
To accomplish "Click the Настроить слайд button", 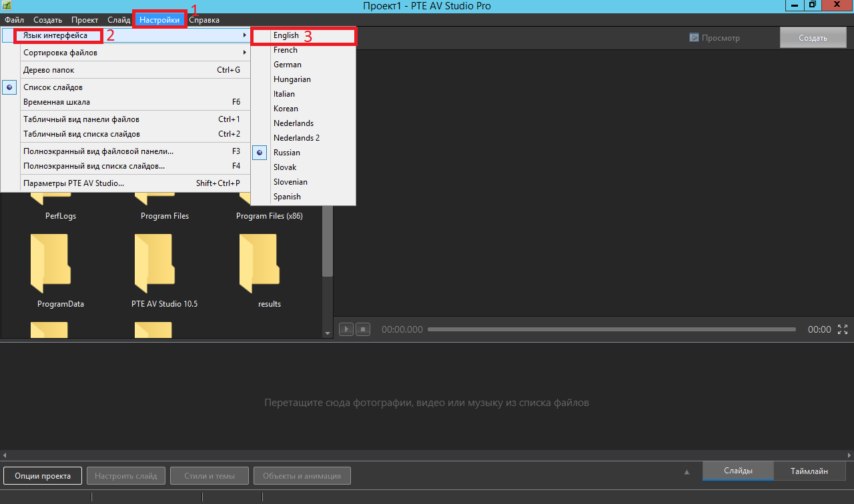I will pyautogui.click(x=126, y=476).
